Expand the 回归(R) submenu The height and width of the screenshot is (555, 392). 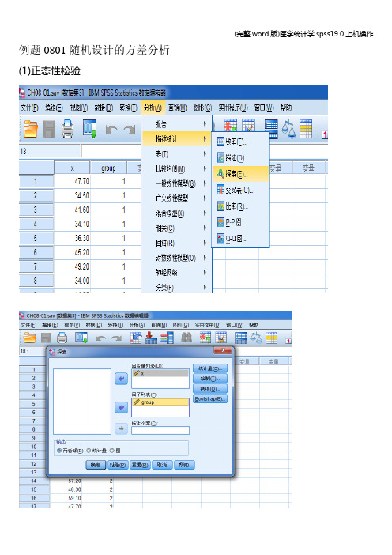click(x=176, y=243)
